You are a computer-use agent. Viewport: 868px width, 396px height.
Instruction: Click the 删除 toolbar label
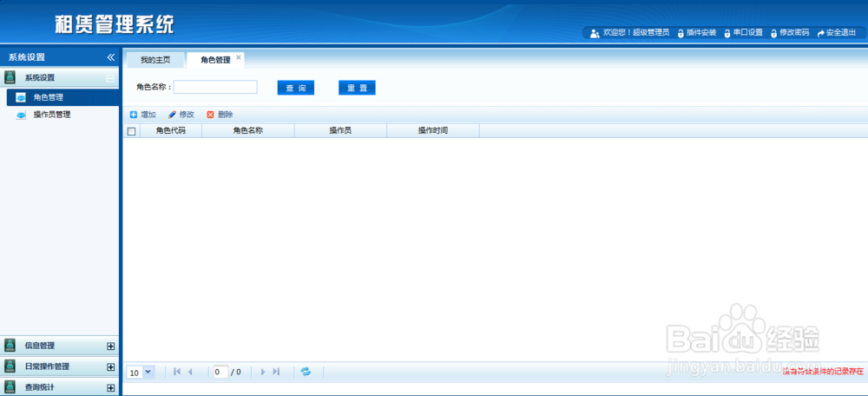point(226,115)
